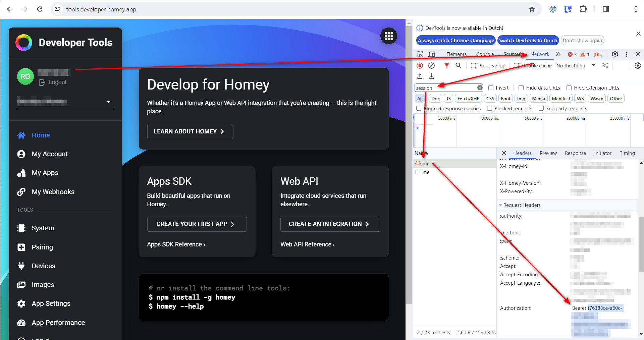Open Chrome extensions puzzle icon
The image size is (644, 340).
[x=583, y=9]
